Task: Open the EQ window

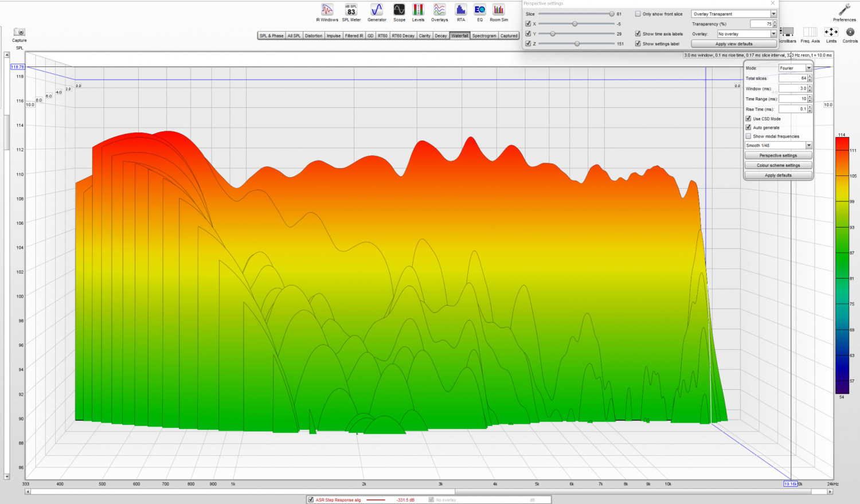Action: point(480,13)
